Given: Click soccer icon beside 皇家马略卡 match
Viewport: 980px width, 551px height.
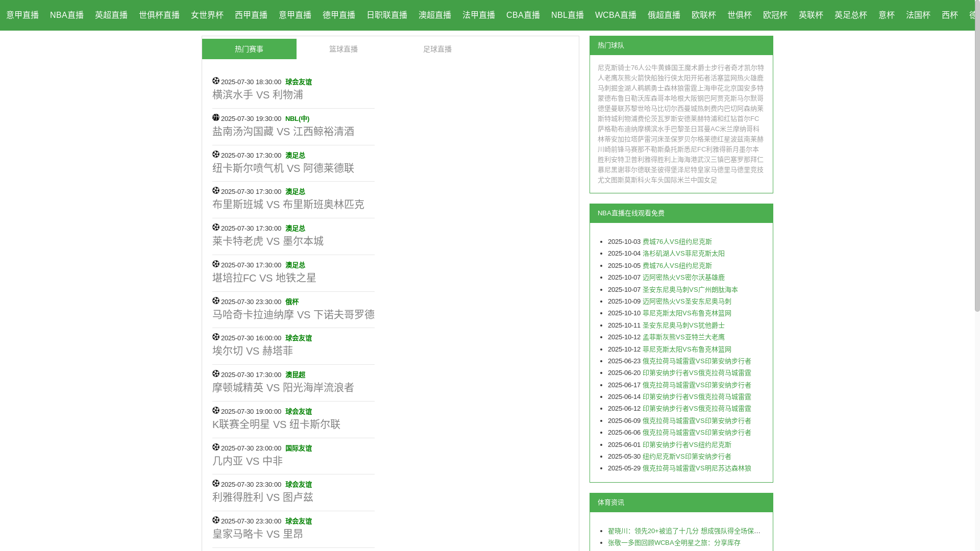Looking at the screenshot, I should (x=216, y=520).
